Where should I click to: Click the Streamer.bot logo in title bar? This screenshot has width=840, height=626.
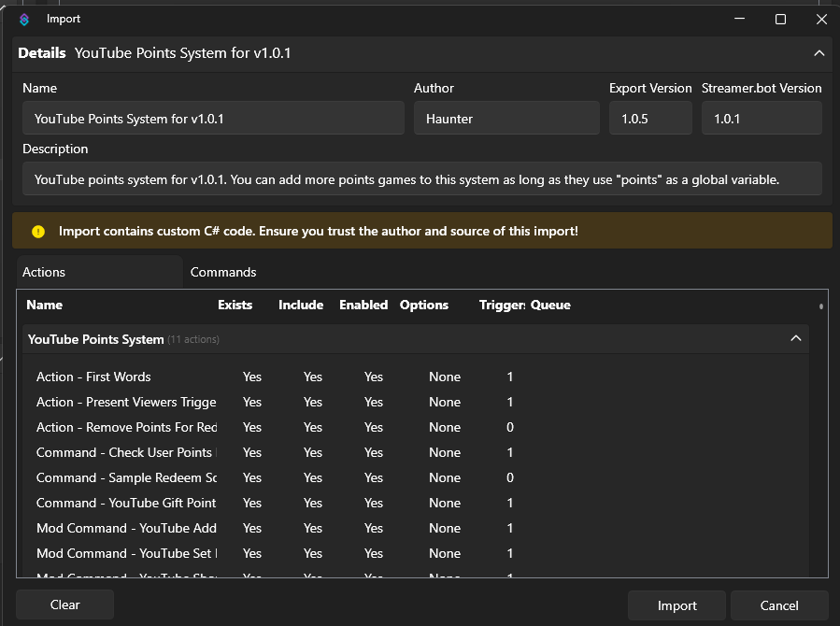[x=24, y=19]
